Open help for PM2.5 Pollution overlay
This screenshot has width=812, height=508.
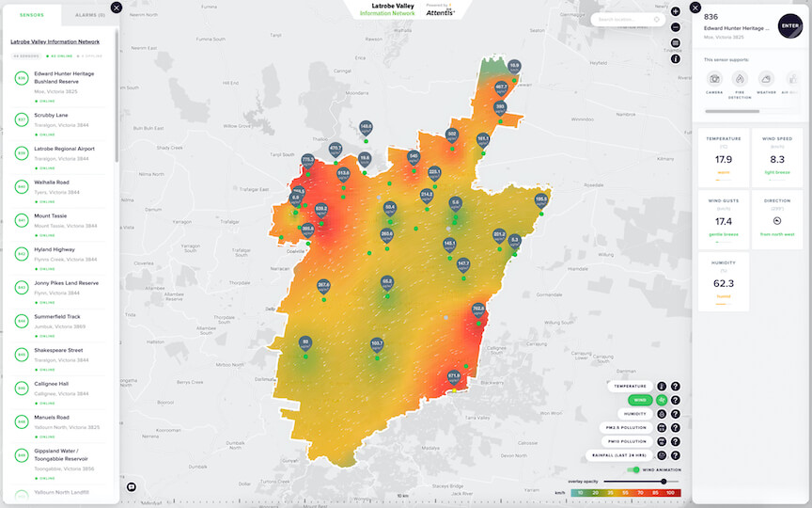click(x=676, y=428)
